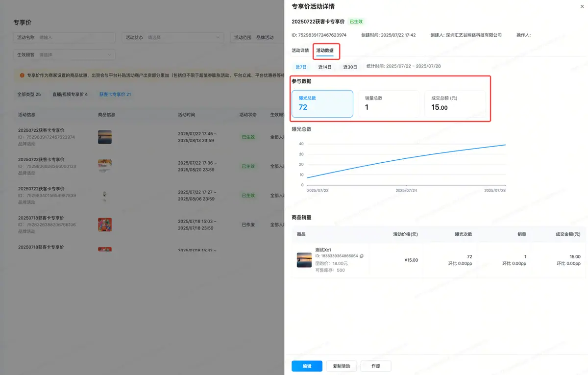This screenshot has height=375, width=588.
Task: Filter statistics to 近14日
Action: click(325, 67)
